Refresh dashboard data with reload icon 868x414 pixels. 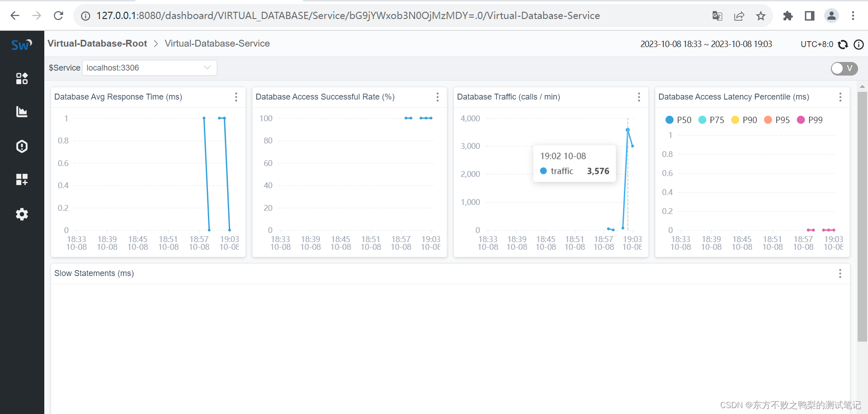pos(843,44)
